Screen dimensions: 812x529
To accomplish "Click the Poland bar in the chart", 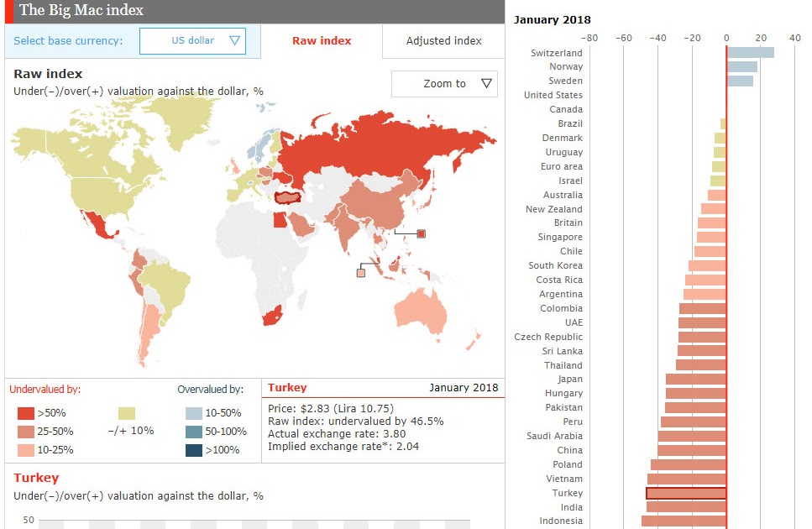I will click(689, 465).
